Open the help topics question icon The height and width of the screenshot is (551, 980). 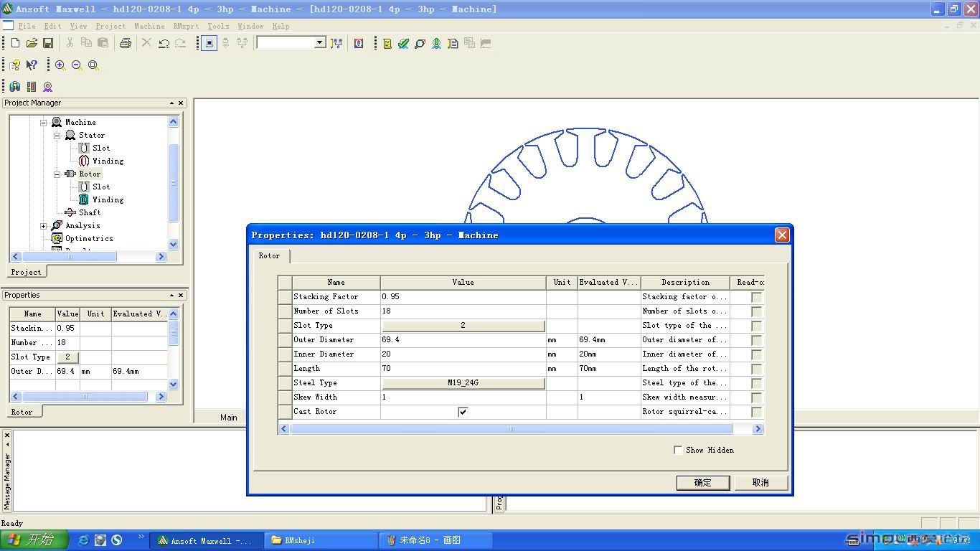pos(15,65)
